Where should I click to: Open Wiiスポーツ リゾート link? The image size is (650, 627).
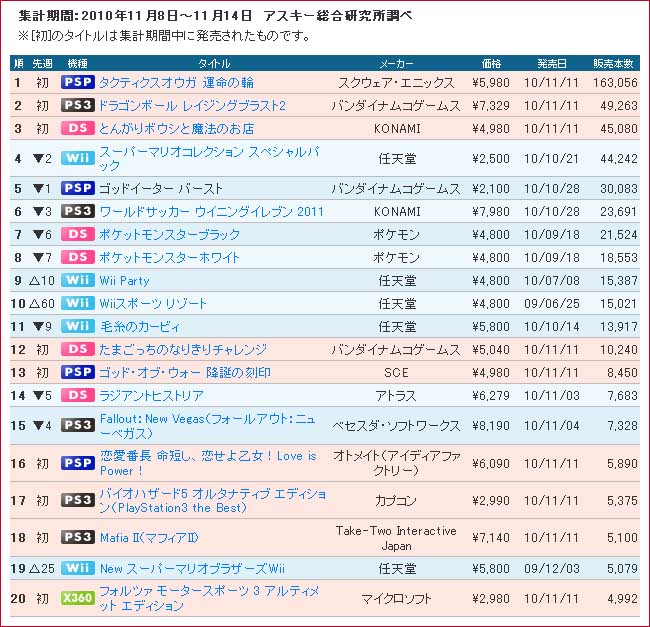(153, 303)
